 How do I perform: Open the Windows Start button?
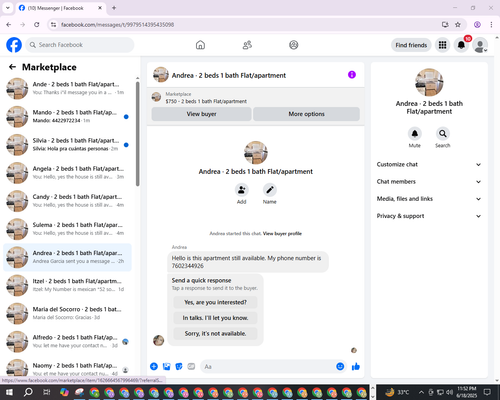click(9, 392)
